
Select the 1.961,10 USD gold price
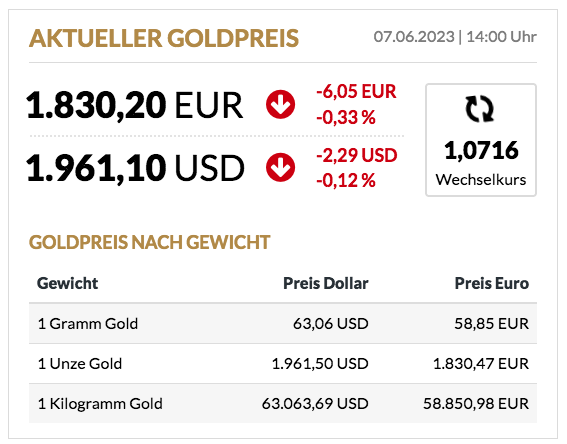[136, 168]
